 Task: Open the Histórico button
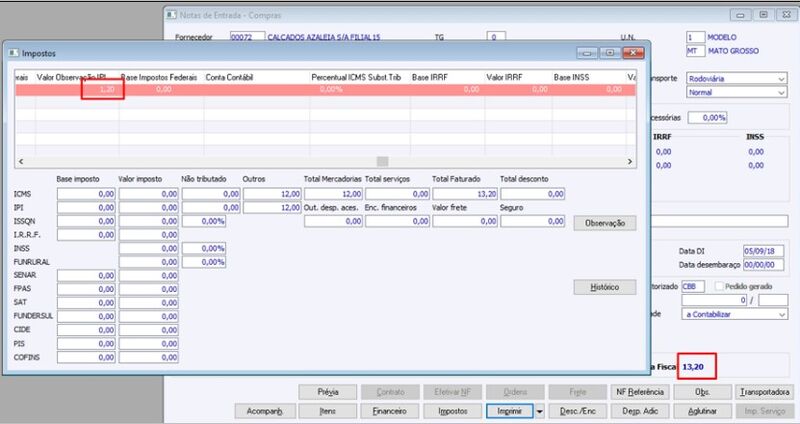coord(605,287)
